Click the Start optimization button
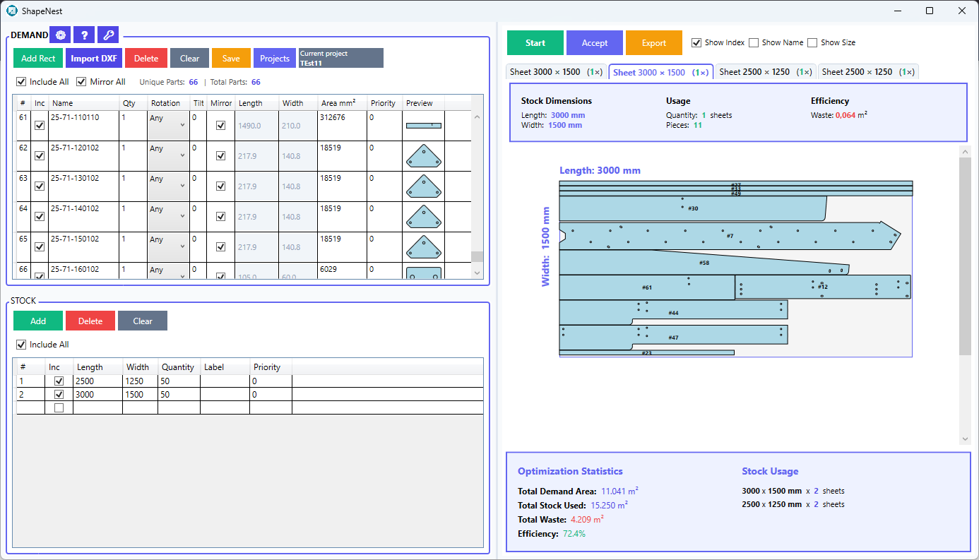The width and height of the screenshot is (979, 560). (535, 42)
